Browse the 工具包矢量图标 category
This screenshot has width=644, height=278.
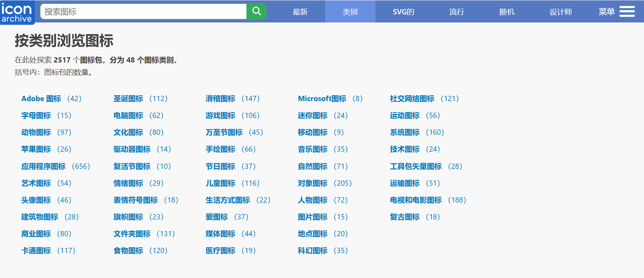[x=416, y=166]
